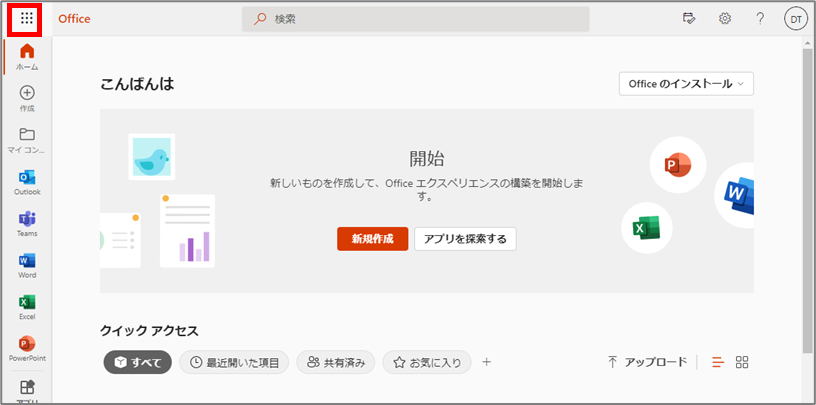Focus the 検索 search box
The image size is (816, 405).
point(415,19)
